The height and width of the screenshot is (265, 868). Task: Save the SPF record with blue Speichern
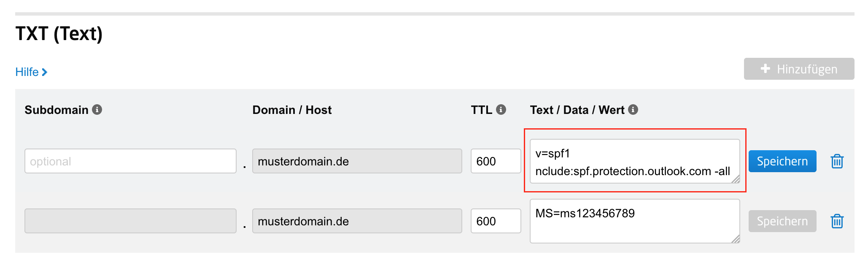[782, 161]
